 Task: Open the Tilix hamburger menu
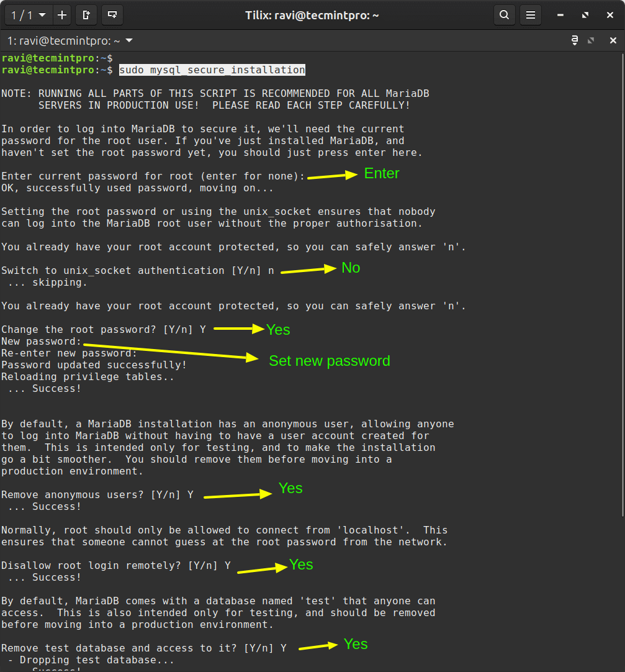pos(530,15)
